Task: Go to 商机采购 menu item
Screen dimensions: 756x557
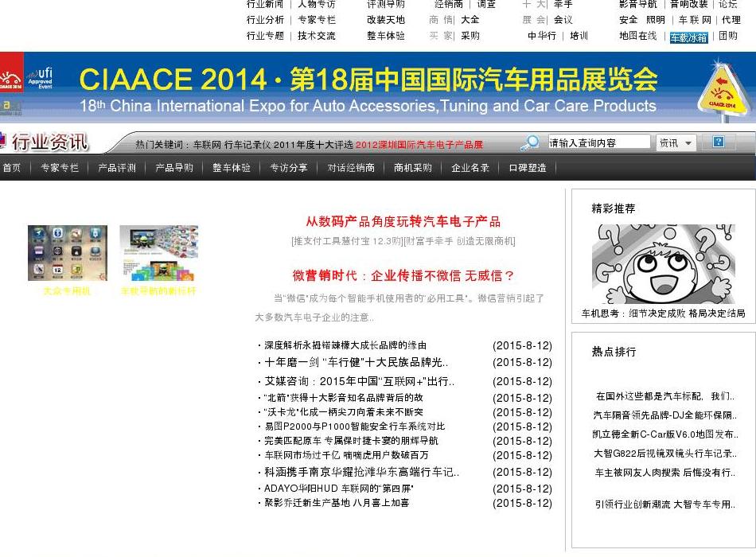Action: click(413, 168)
